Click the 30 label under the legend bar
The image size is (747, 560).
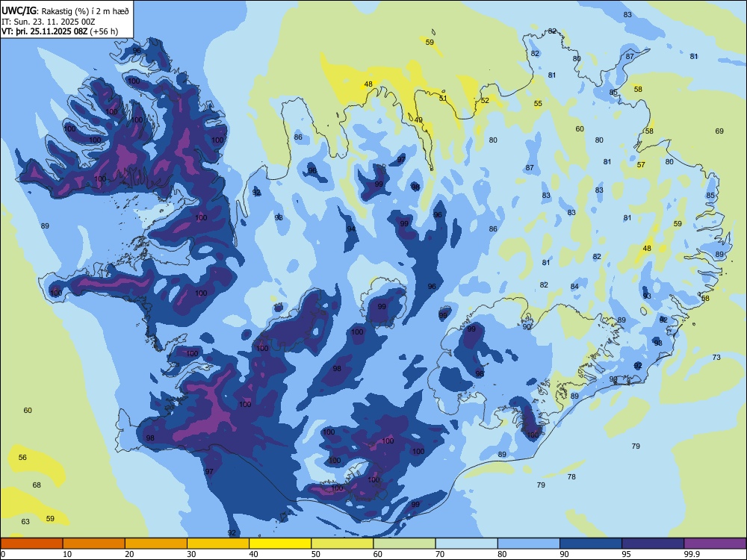point(191,554)
